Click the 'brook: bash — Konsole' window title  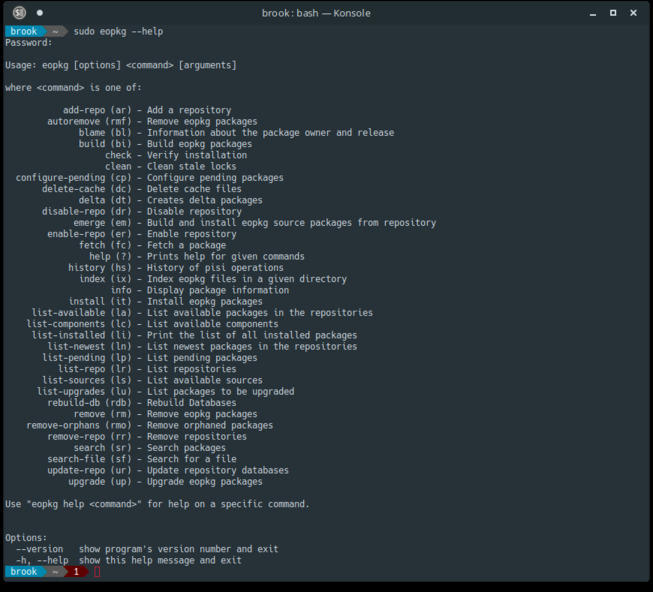tap(316, 13)
